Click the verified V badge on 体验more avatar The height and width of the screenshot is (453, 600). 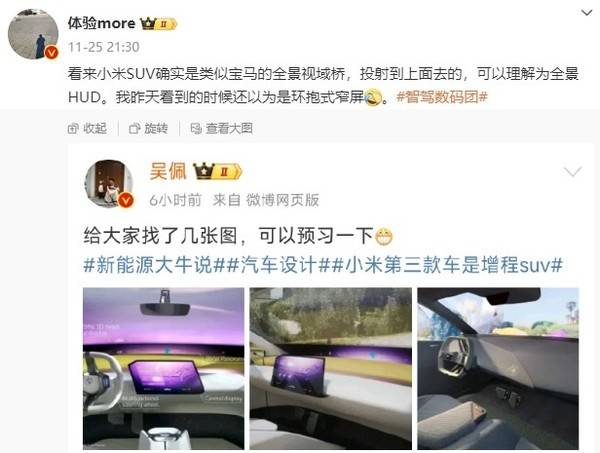click(x=52, y=52)
